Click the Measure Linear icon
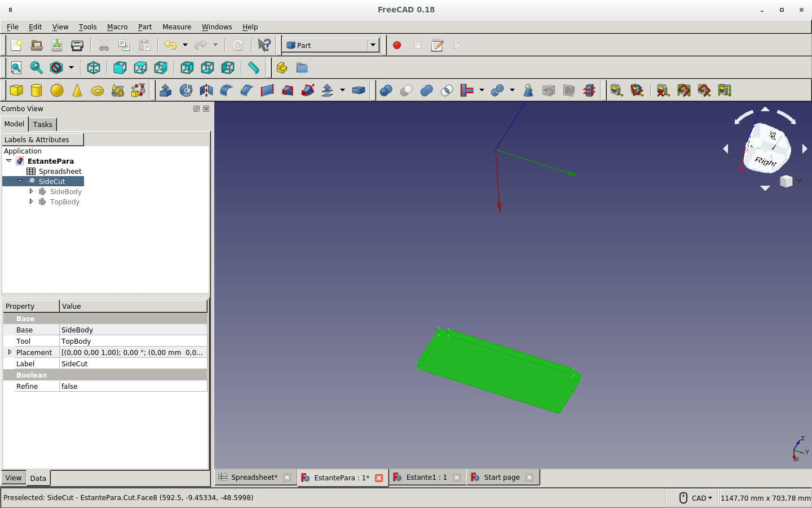Image resolution: width=812 pixels, height=508 pixels. click(616, 90)
